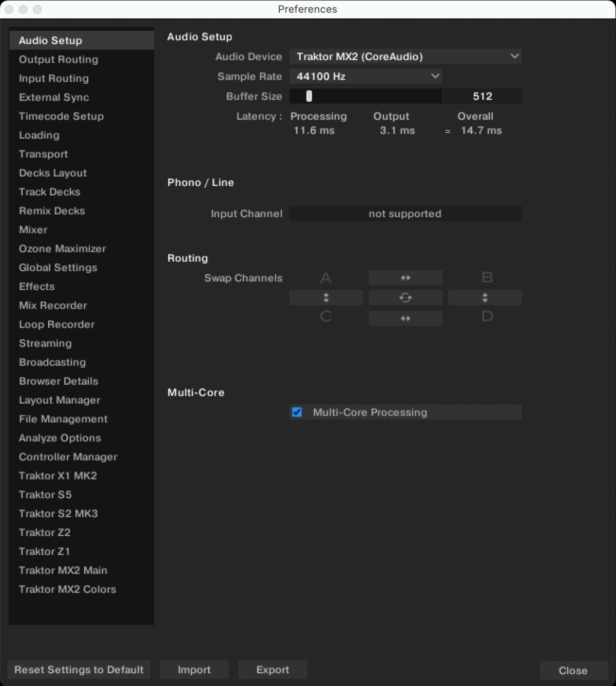Open Traktor MX2 Colors settings
The width and height of the screenshot is (616, 686).
tap(67, 589)
